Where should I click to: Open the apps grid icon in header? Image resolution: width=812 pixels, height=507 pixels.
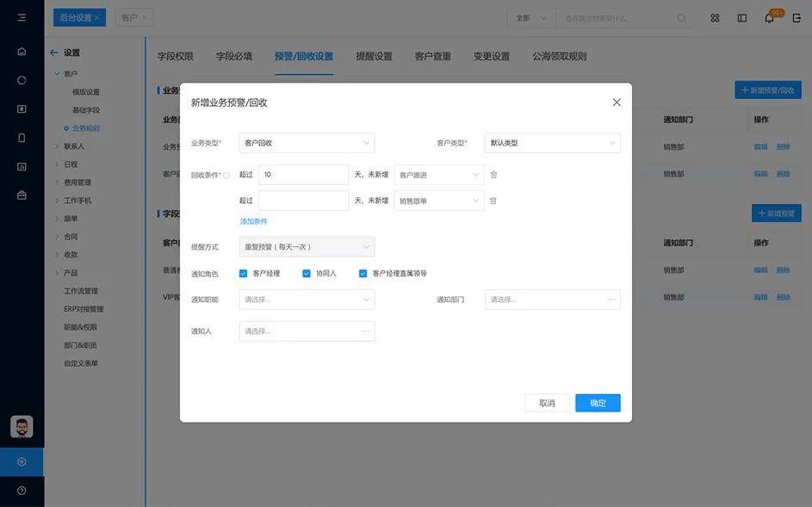coord(715,18)
